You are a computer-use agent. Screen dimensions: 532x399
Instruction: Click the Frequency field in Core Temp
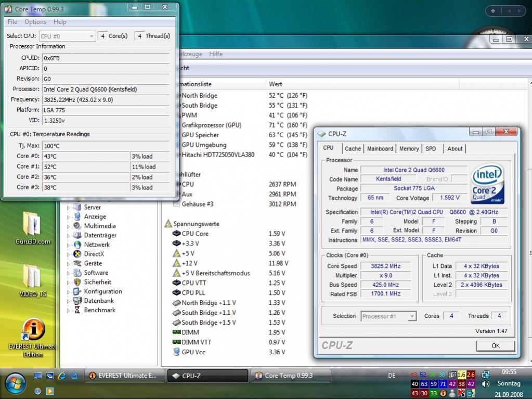(106, 100)
